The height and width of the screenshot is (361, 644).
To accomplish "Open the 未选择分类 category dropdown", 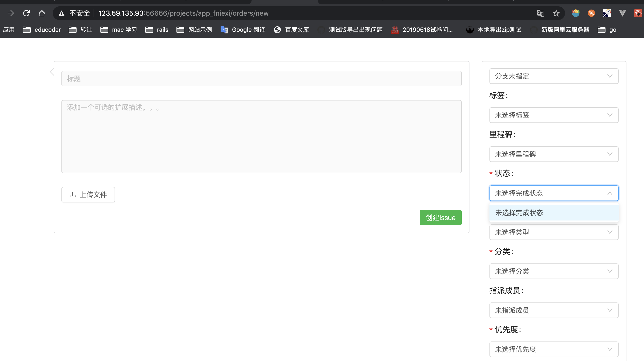I will [x=554, y=271].
